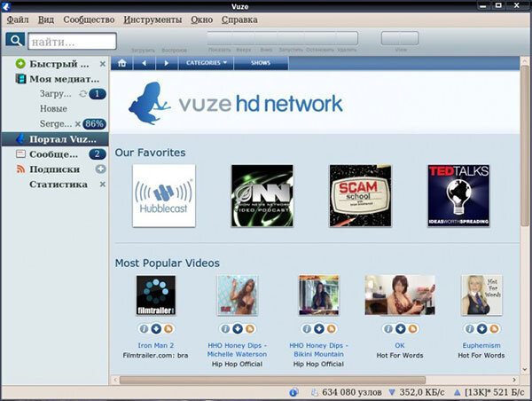Click orange feed icon under Bikini Mountain
Viewport: 532px width, 401px height.
pos(332,328)
